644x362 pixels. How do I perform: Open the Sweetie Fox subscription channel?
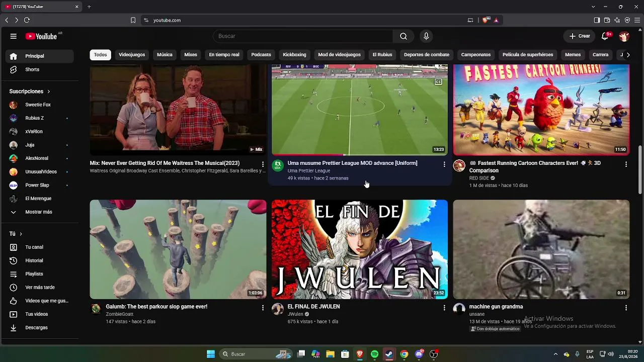tap(39, 105)
